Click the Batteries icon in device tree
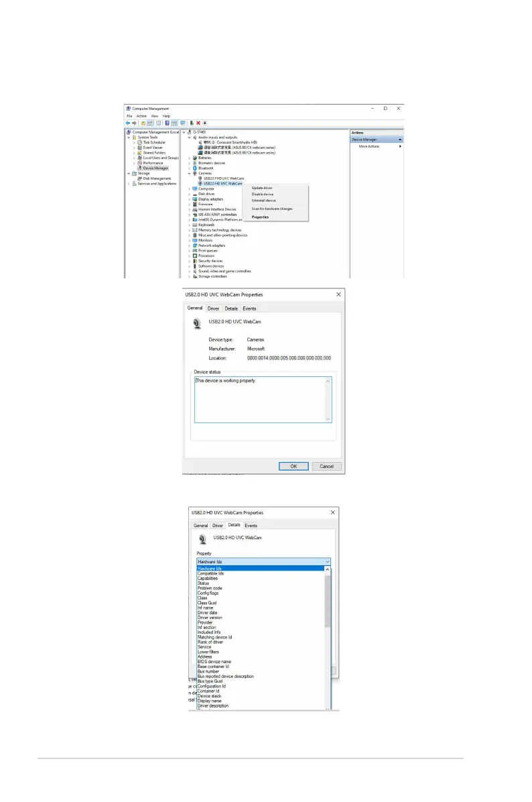Image resolution: width=532 pixels, height=802 pixels. (x=195, y=158)
